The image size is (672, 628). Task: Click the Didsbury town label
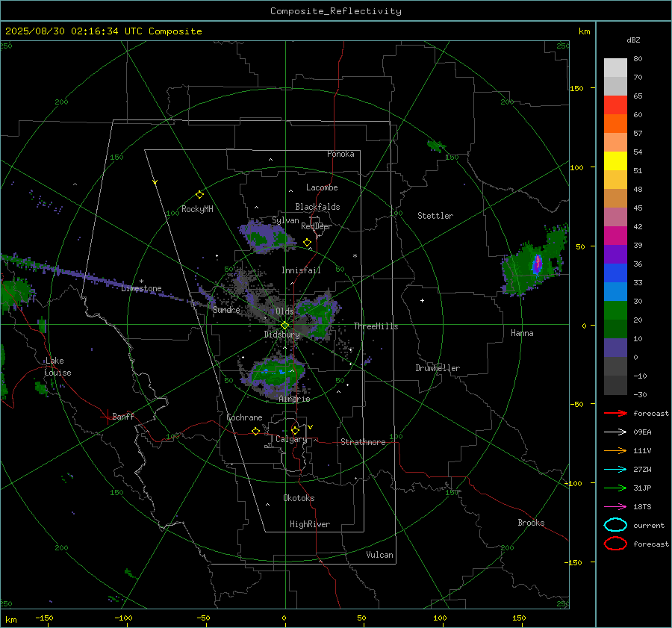(281, 335)
